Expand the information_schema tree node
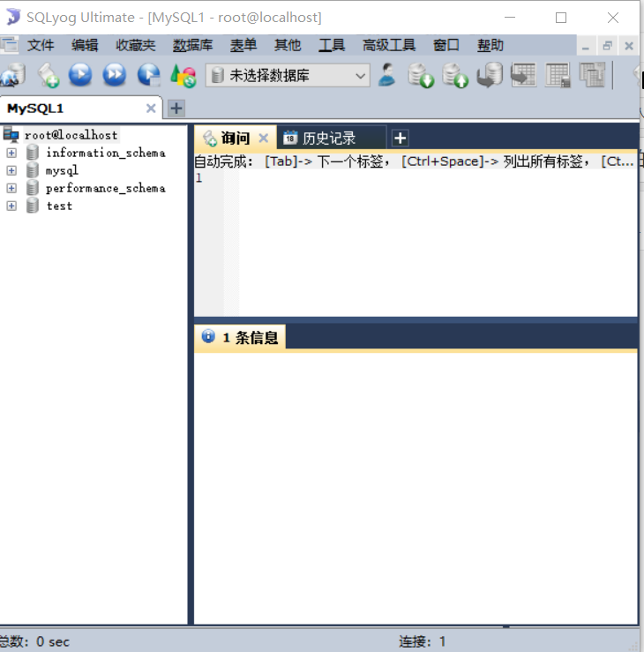This screenshot has width=644, height=652. point(11,153)
